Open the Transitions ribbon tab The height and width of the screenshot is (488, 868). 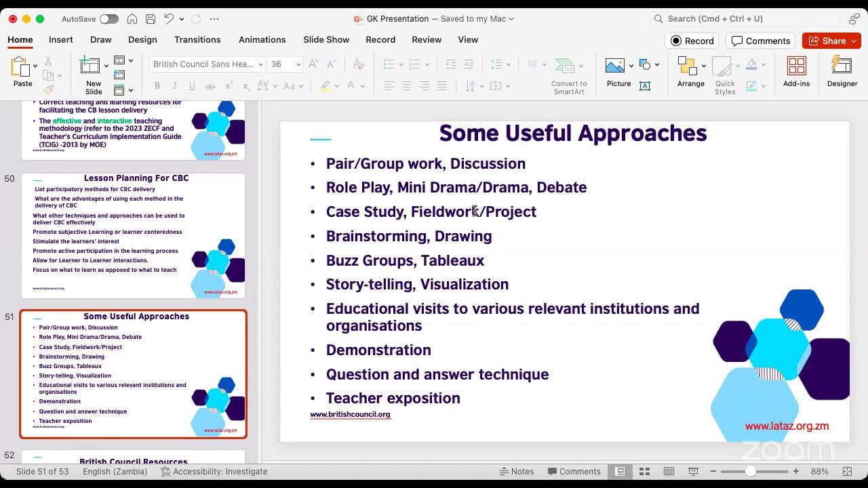click(x=197, y=39)
